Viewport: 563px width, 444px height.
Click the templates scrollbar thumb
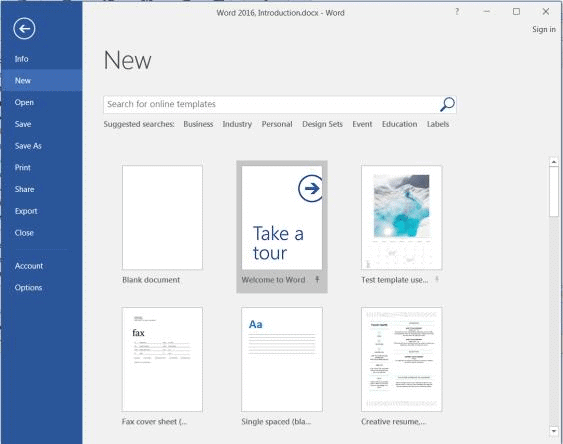pyautogui.click(x=553, y=192)
